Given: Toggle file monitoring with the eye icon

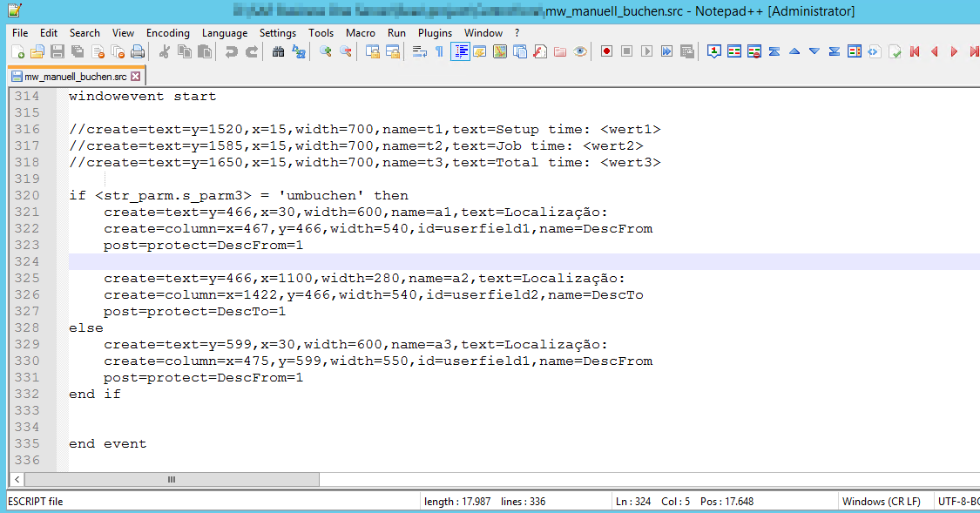Looking at the screenshot, I should point(580,52).
